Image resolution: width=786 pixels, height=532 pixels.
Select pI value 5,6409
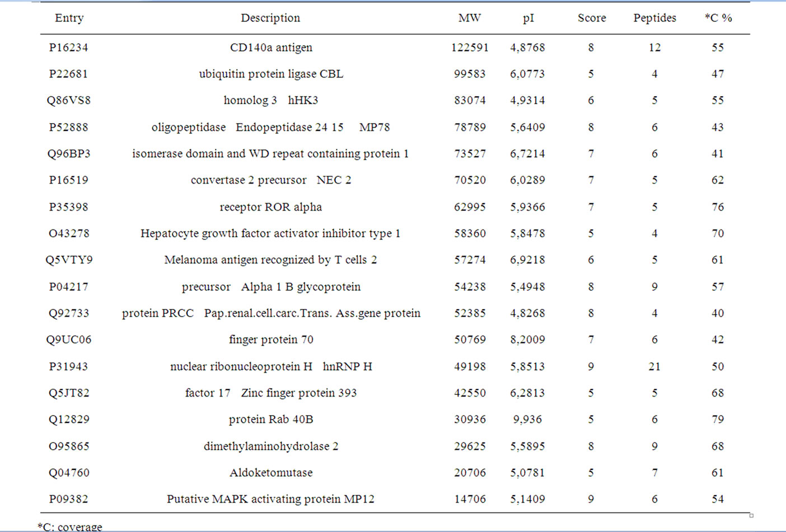pyautogui.click(x=527, y=127)
